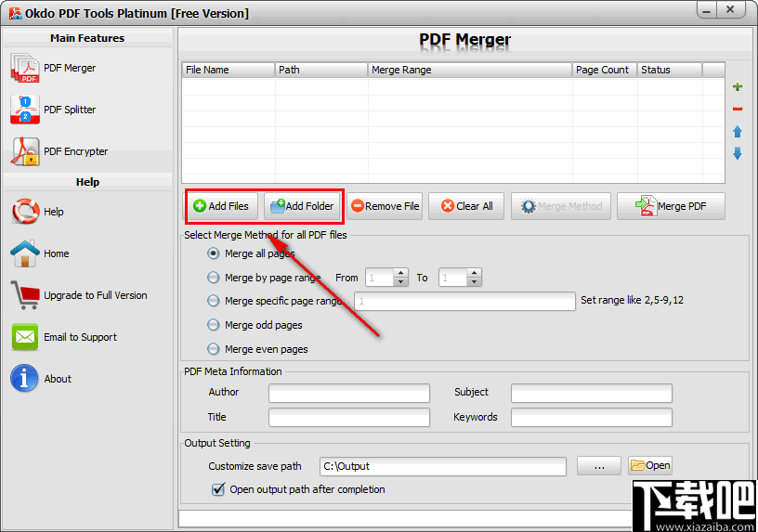Click the Page Count column header
Viewport: 758px width, 532px height.
coord(605,70)
